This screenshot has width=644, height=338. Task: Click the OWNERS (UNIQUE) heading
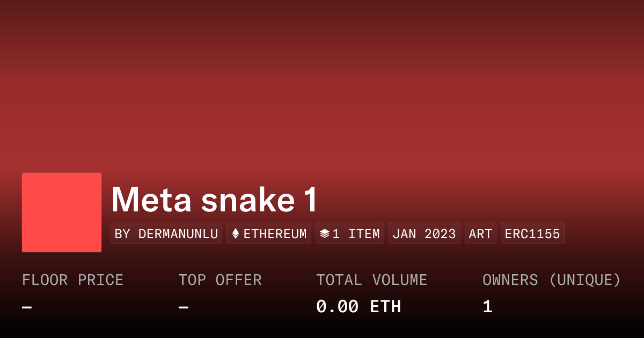click(551, 280)
